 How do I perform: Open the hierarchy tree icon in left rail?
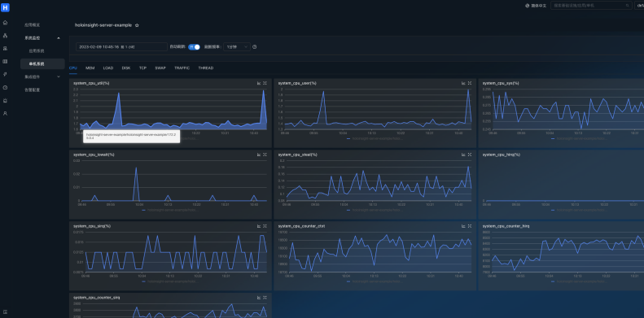tap(5, 36)
